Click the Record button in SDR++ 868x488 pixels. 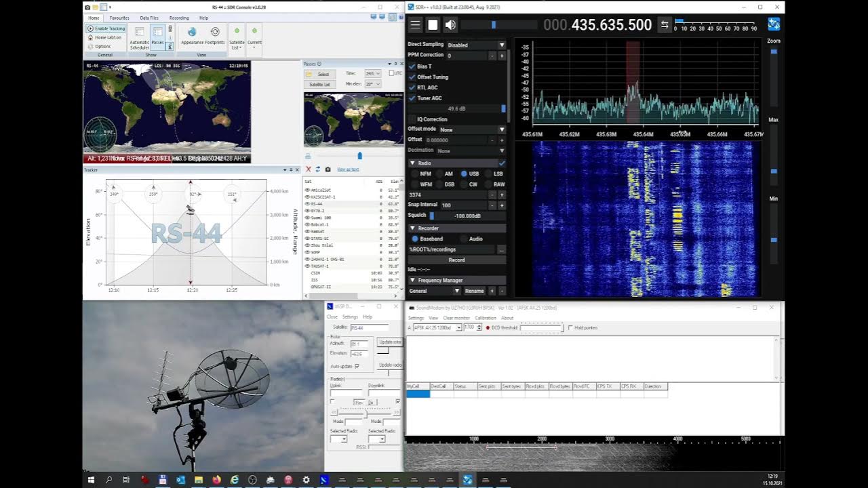pos(456,260)
